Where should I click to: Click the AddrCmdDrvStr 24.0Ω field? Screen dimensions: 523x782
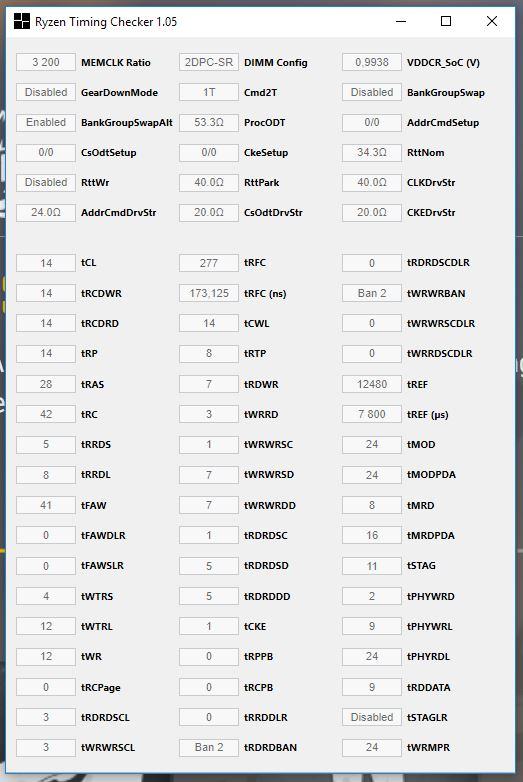pos(46,212)
